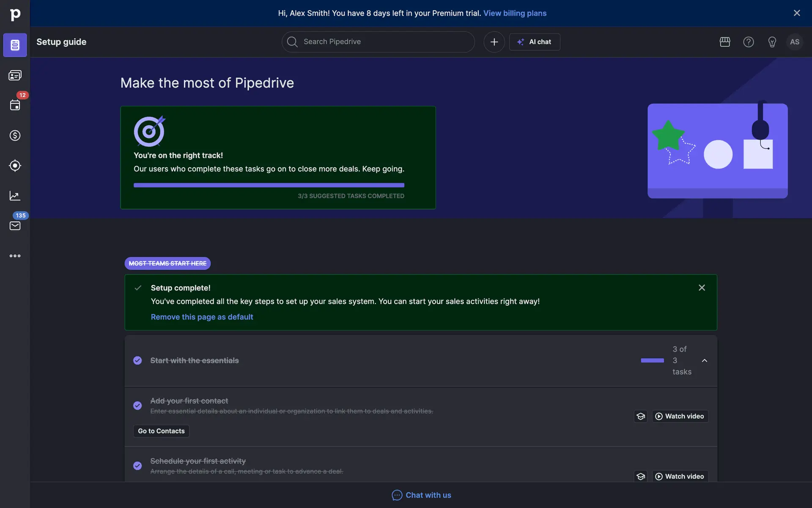Click 'Remove this page as default' link
812x508 pixels.
coord(202,317)
